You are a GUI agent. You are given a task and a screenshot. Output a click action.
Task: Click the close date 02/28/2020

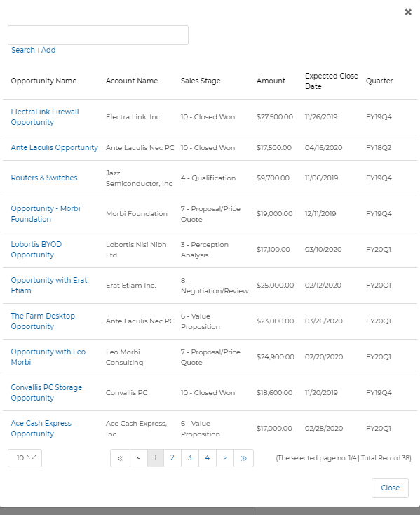pos(324,429)
